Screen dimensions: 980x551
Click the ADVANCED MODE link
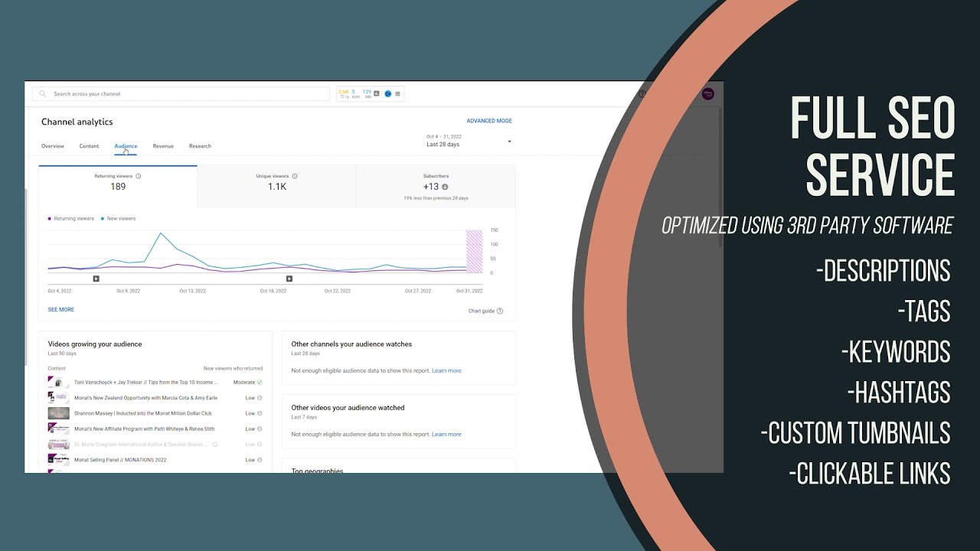489,121
